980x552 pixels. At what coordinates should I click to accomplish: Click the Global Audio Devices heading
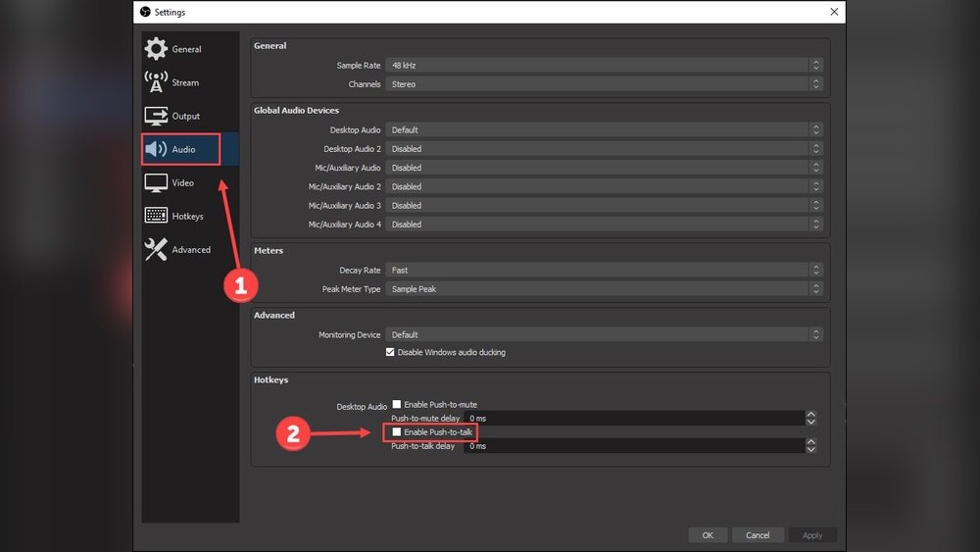(296, 110)
